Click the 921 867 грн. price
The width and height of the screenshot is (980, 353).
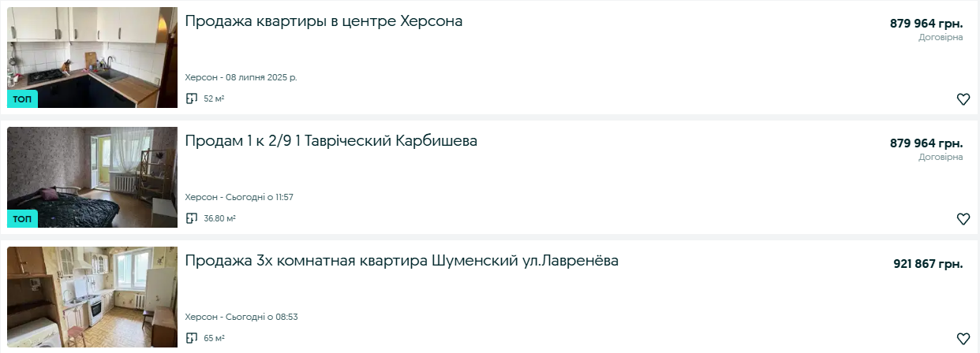pyautogui.click(x=927, y=264)
